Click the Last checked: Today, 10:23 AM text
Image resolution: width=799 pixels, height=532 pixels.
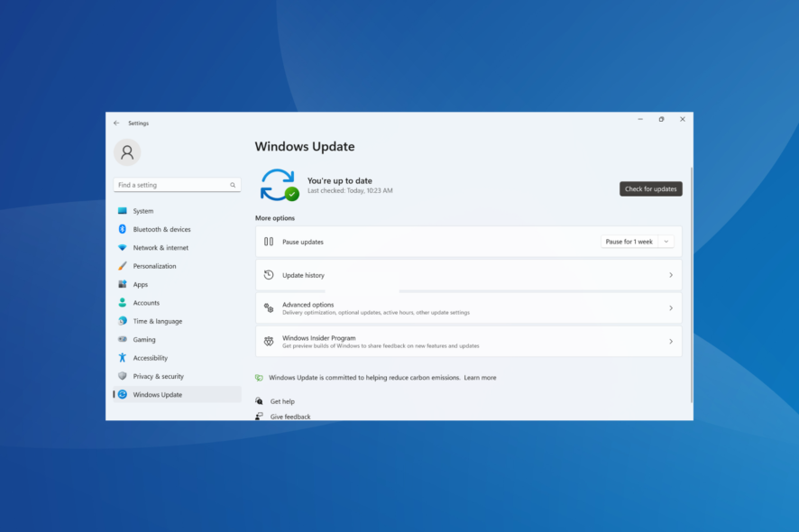(350, 190)
